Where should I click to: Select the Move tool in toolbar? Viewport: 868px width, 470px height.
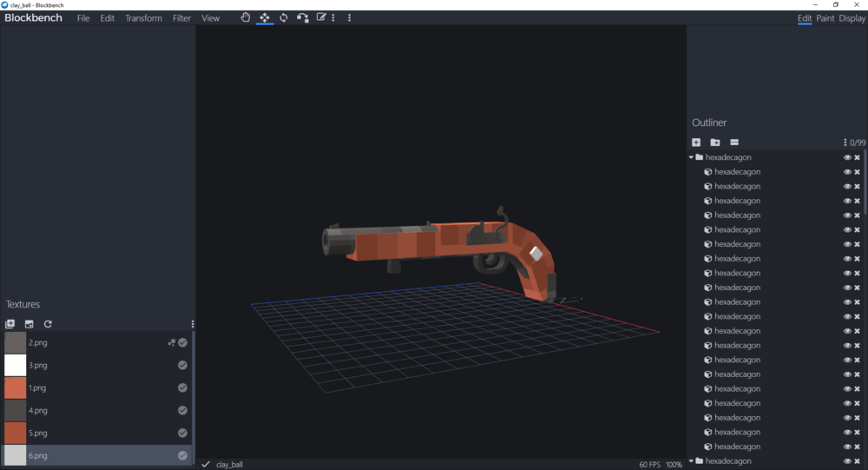point(265,17)
